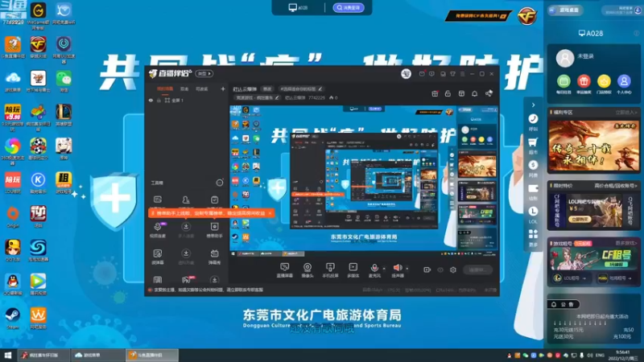Viewport: 644px width, 362px height.
Task: Click 高价合租/回收账号 link
Action: 615,186
